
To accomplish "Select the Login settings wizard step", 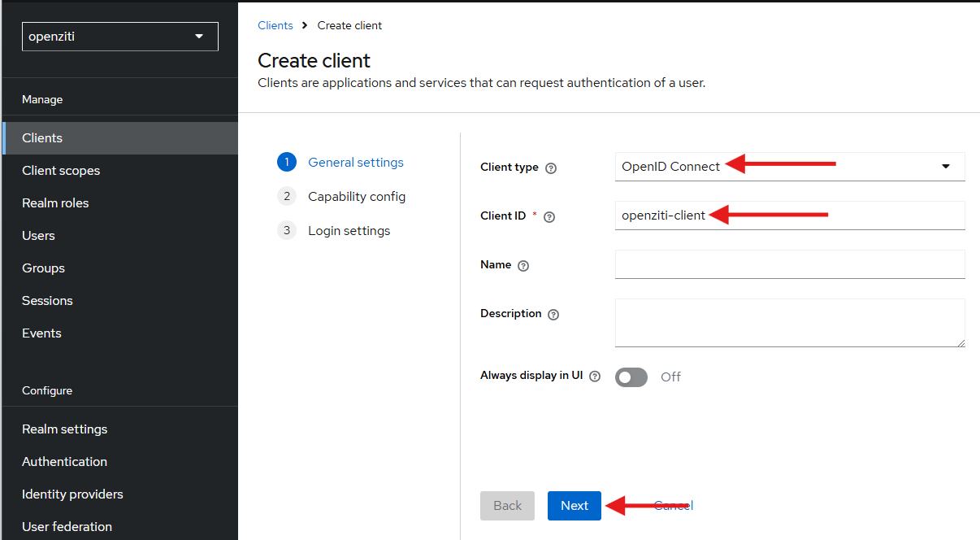I will click(x=349, y=230).
